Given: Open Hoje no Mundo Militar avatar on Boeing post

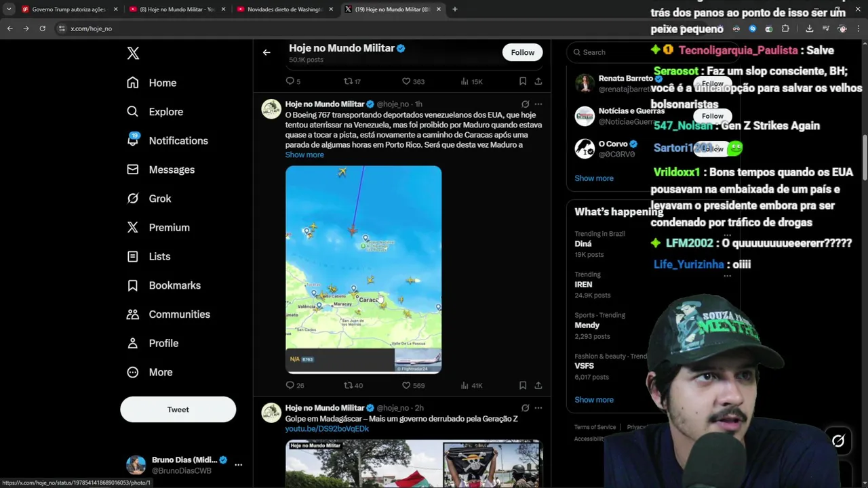Looking at the screenshot, I should (x=271, y=109).
